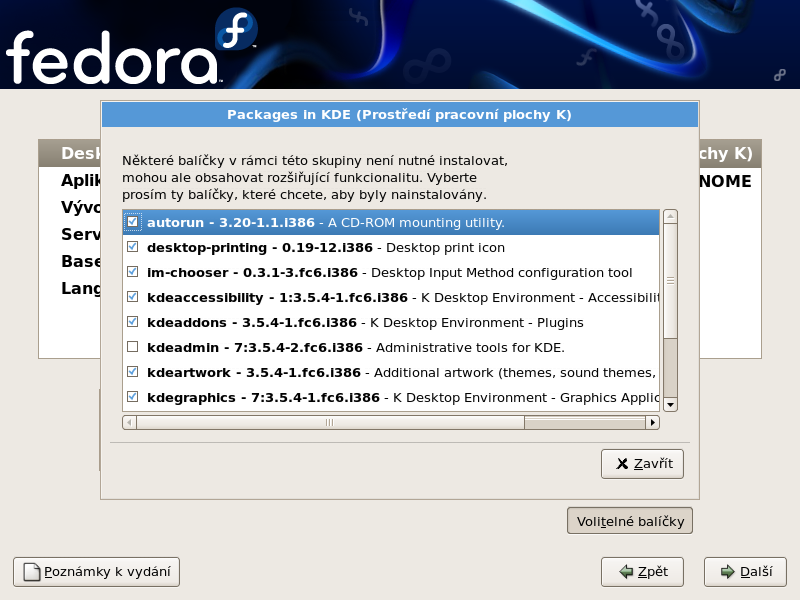Click the horizontal scroll left arrow
Screen dimensions: 800x600
[129, 422]
